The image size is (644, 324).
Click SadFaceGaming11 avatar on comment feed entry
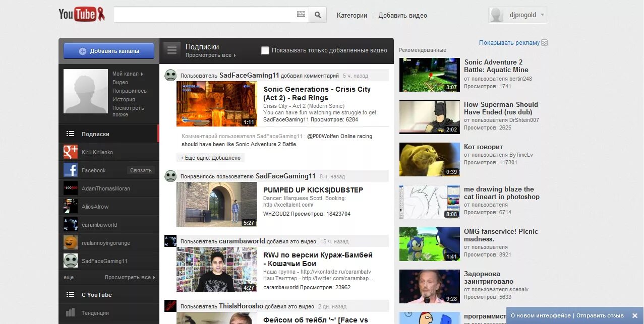170,76
